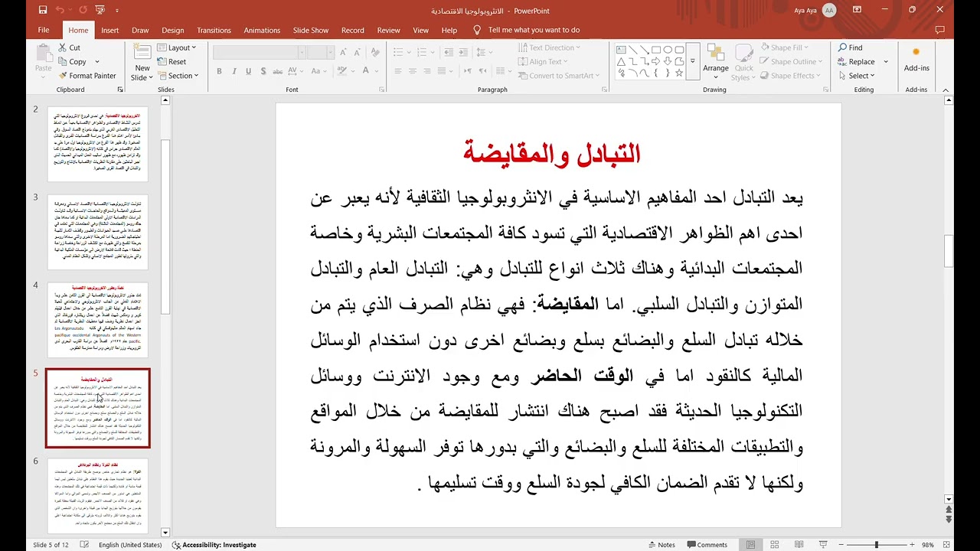Screen dimensions: 980x551
Task: Click the zoom slider handle
Action: click(877, 545)
